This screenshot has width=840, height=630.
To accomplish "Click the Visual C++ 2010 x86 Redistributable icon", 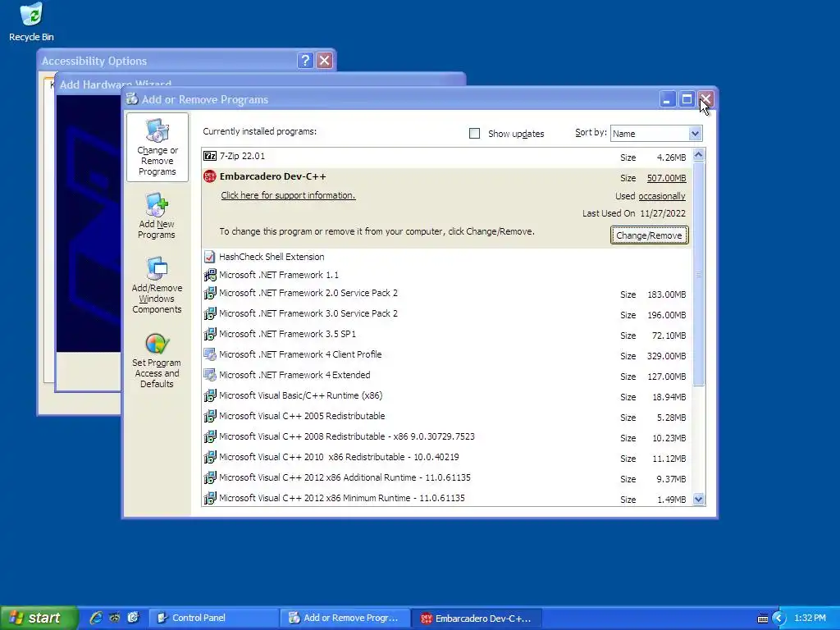I will click(210, 458).
